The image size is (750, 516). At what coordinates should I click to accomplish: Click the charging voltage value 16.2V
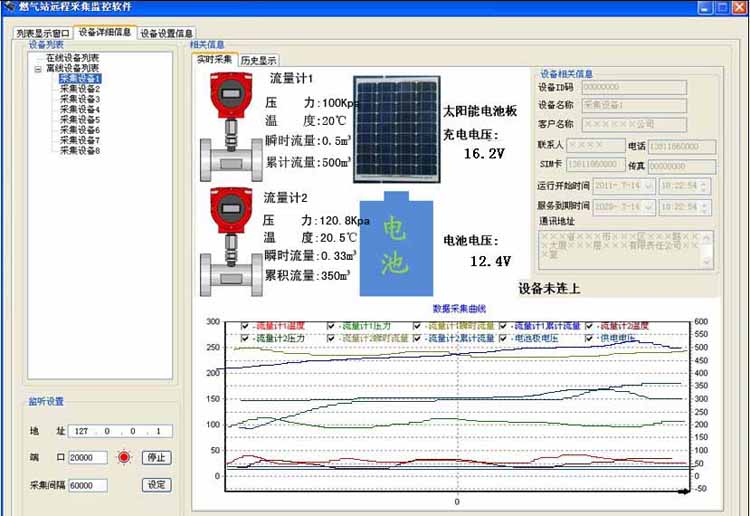coord(484,154)
